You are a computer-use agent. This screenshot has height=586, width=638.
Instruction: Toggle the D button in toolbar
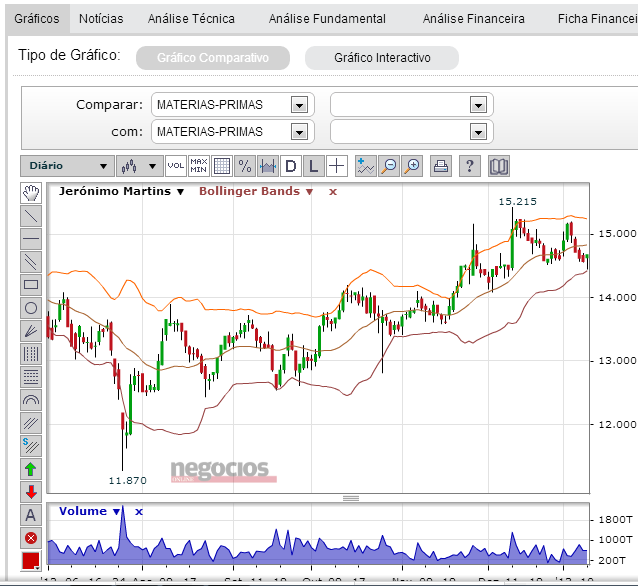pyautogui.click(x=291, y=166)
